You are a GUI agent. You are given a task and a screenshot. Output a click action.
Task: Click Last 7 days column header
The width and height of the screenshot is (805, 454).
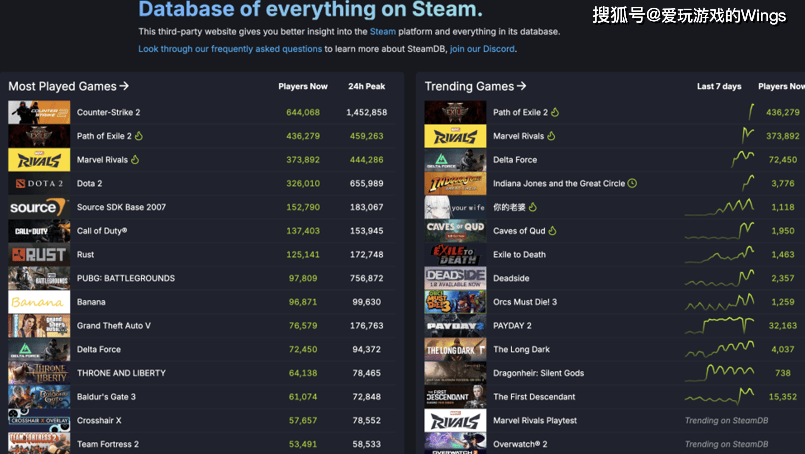719,86
